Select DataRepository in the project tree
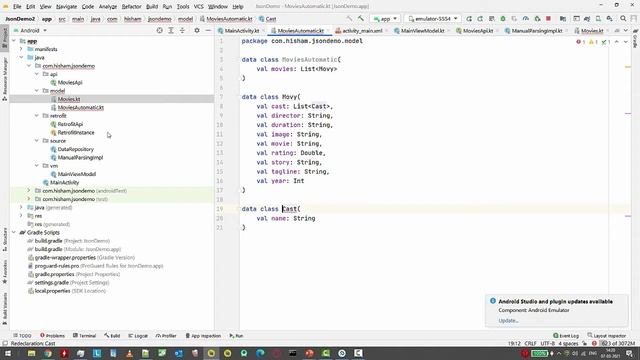 click(76, 149)
